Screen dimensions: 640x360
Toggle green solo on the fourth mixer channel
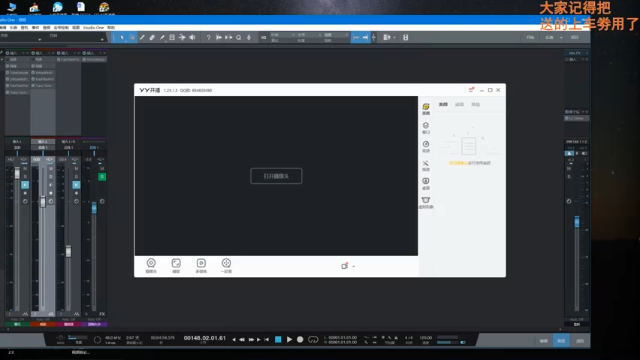(x=102, y=177)
